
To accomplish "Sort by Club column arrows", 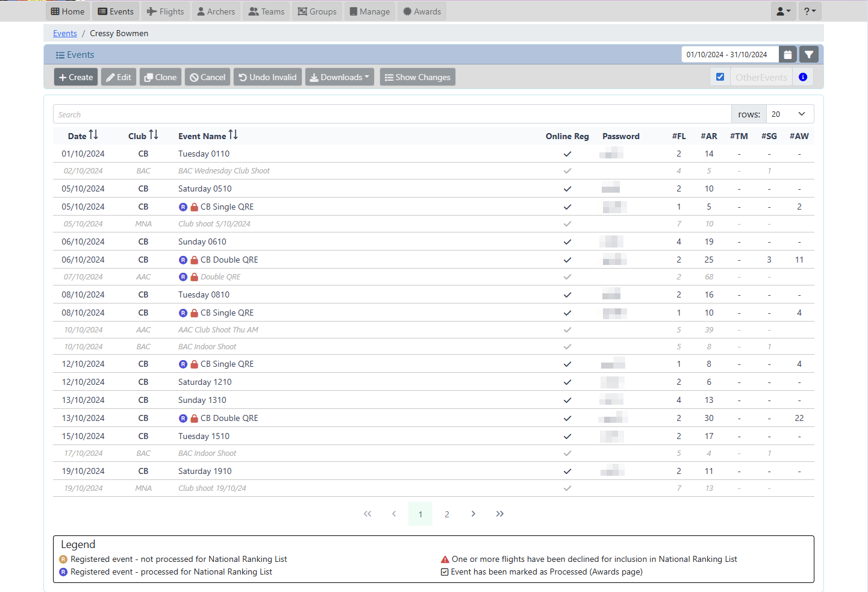I will 154,135.
